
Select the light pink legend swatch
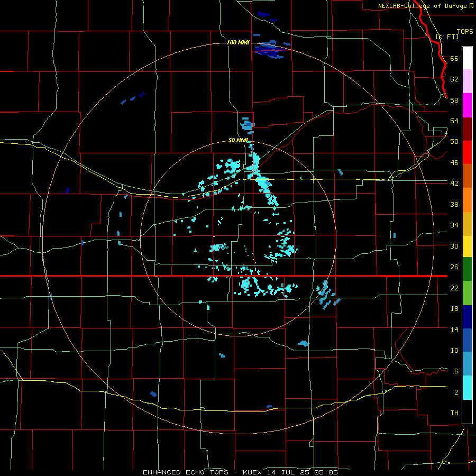pos(467,81)
